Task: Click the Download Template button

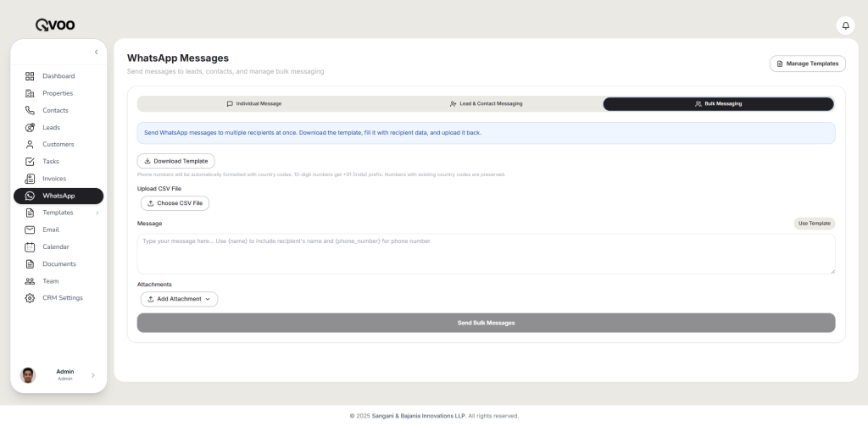Action: tap(176, 161)
